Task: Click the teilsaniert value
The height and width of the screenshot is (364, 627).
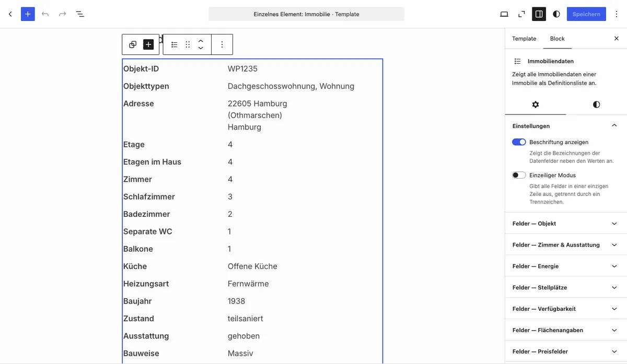Action: click(x=246, y=319)
